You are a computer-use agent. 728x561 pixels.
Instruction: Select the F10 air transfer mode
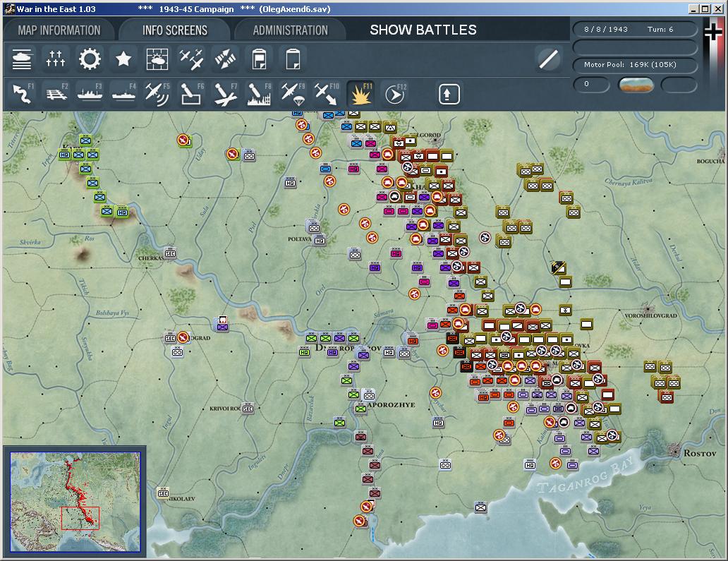pos(327,93)
